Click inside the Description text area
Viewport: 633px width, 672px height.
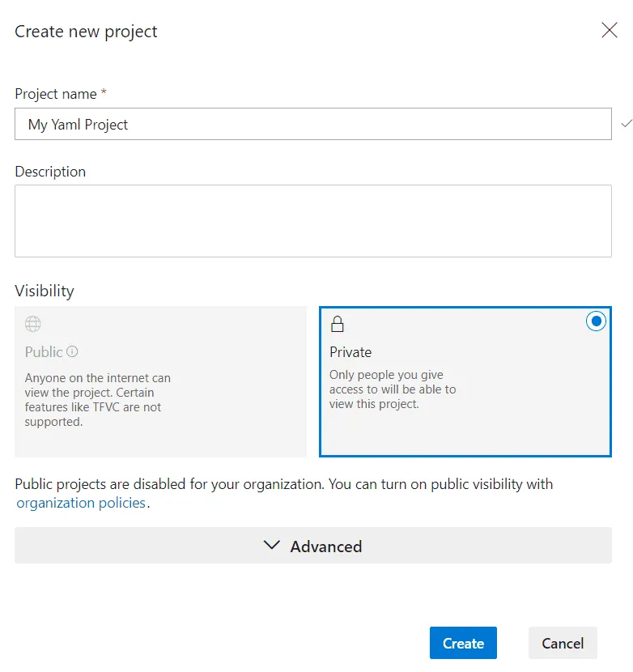point(313,220)
